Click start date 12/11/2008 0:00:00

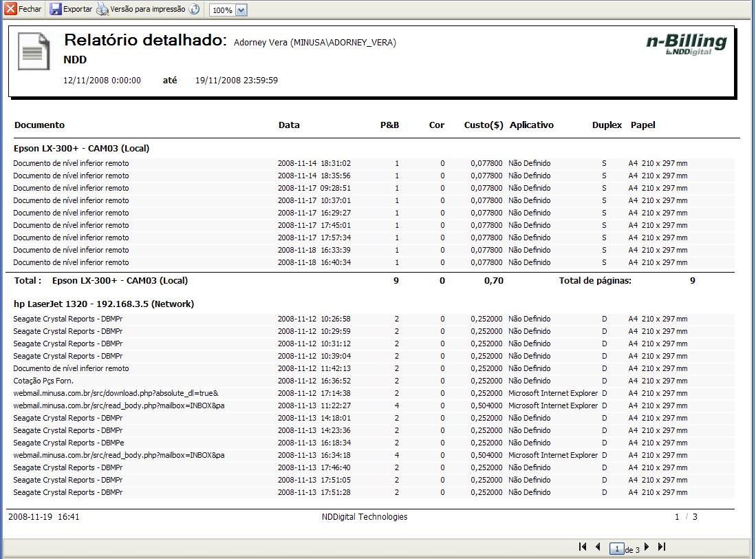click(x=102, y=81)
